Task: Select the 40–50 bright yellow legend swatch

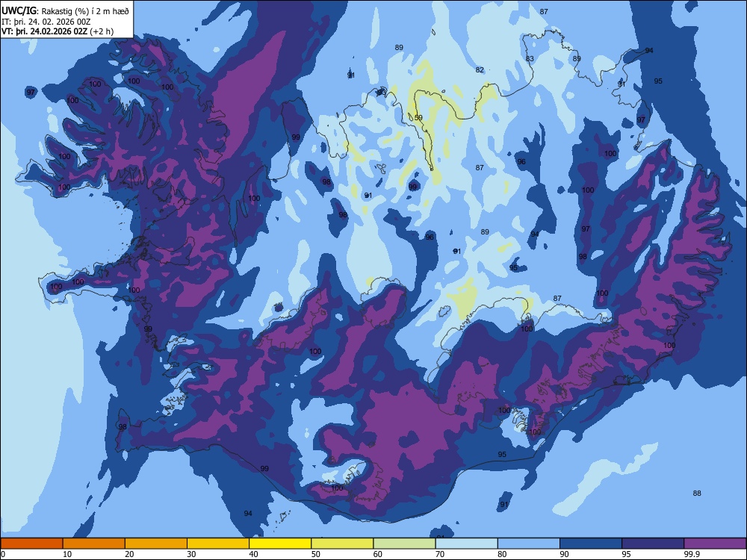Action: (280, 544)
